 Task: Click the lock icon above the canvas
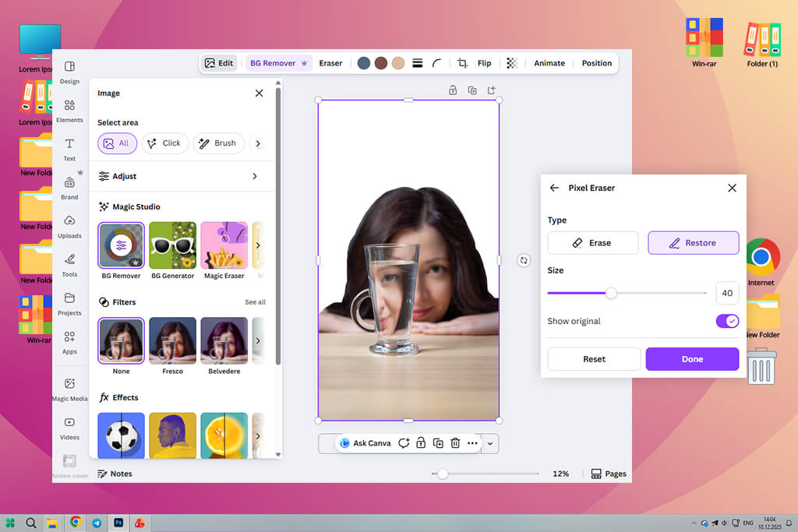pos(453,90)
